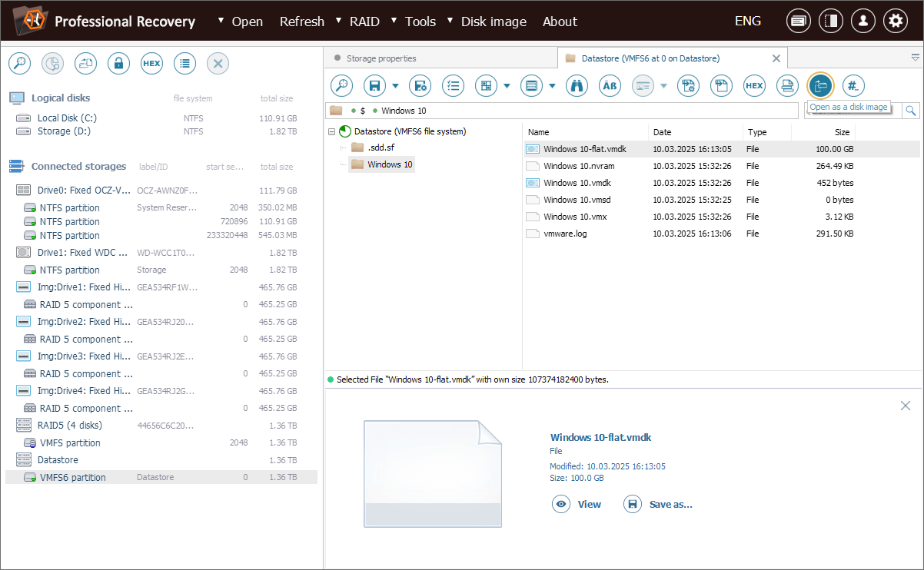The image size is (924, 570).
Task: Click the Save as... button
Action: pyautogui.click(x=659, y=504)
